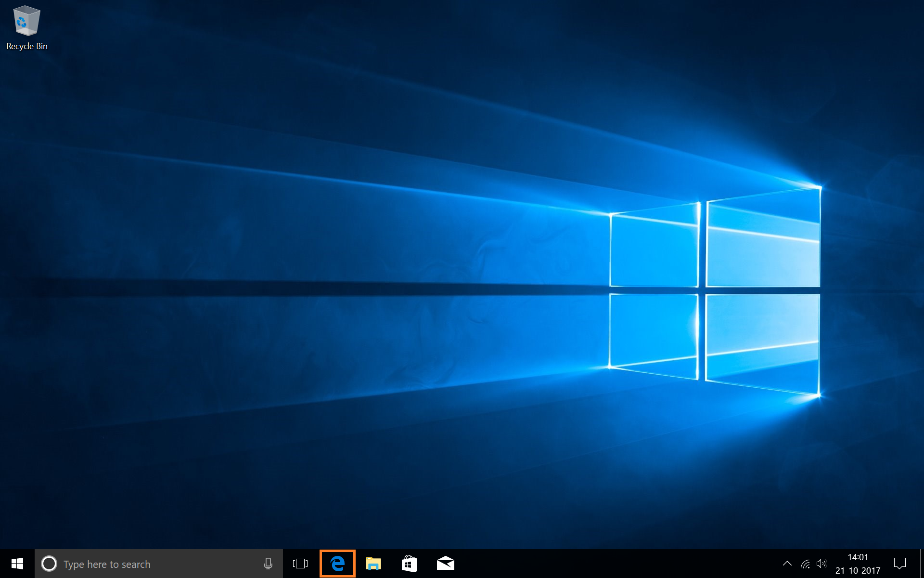Image resolution: width=924 pixels, height=578 pixels.
Task: Click the Cortana circle icon
Action: (49, 564)
